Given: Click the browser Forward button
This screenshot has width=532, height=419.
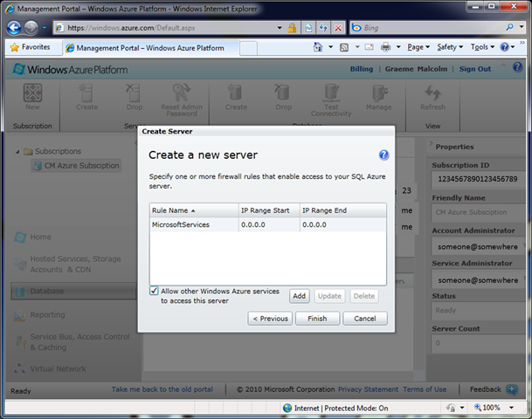Looking at the screenshot, I should 31,28.
